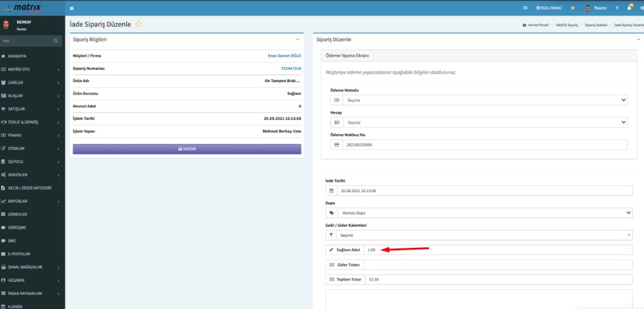
Task: Click the Sağlam Adet input field
Action: coord(497,250)
